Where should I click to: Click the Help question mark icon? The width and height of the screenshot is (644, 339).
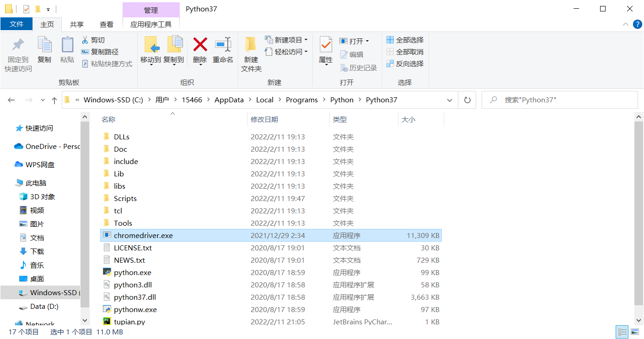tap(637, 24)
